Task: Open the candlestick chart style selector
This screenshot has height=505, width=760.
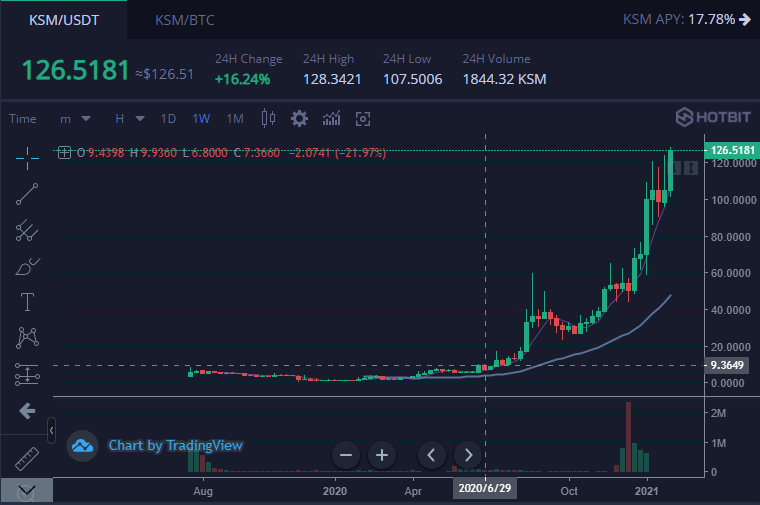Action: coord(268,118)
